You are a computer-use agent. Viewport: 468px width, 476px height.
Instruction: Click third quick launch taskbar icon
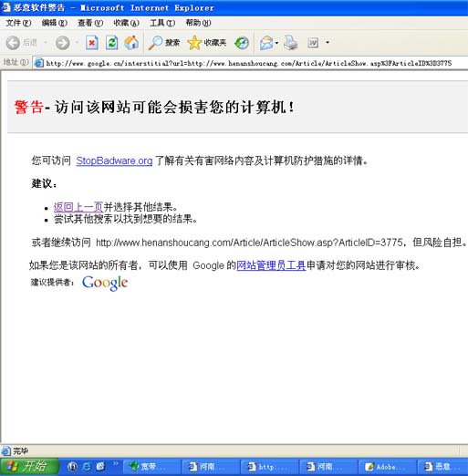[x=100, y=467]
